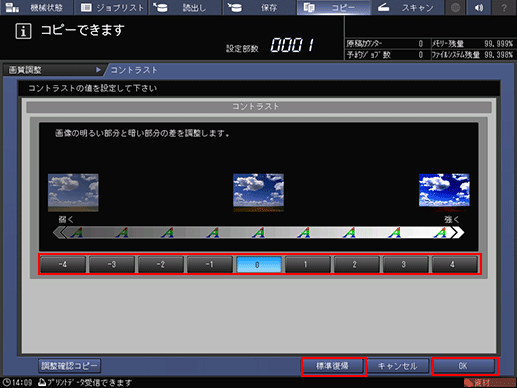Click the キャンセル button
The width and height of the screenshot is (517, 388).
click(398, 366)
